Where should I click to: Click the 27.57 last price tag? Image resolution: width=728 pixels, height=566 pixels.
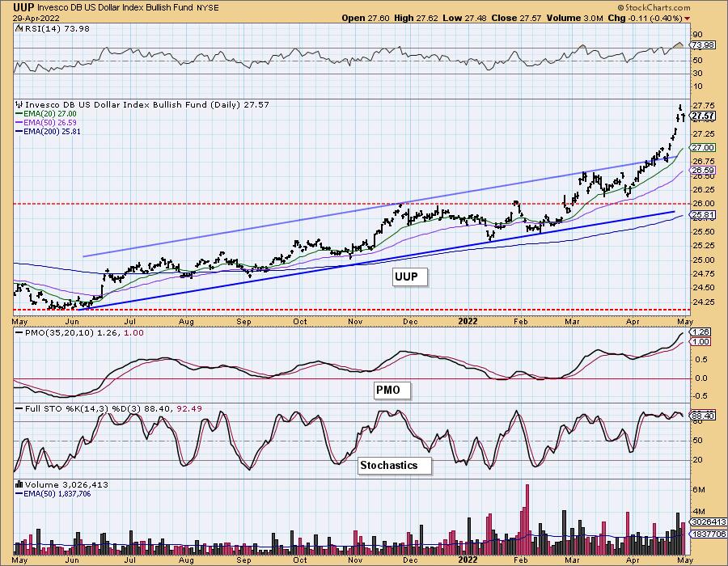pos(703,116)
